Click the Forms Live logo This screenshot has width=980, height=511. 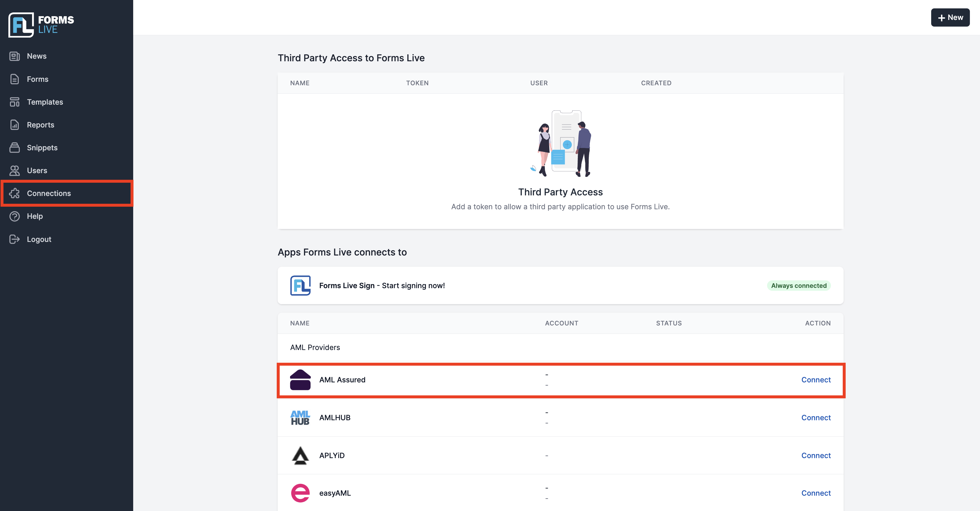click(x=41, y=25)
